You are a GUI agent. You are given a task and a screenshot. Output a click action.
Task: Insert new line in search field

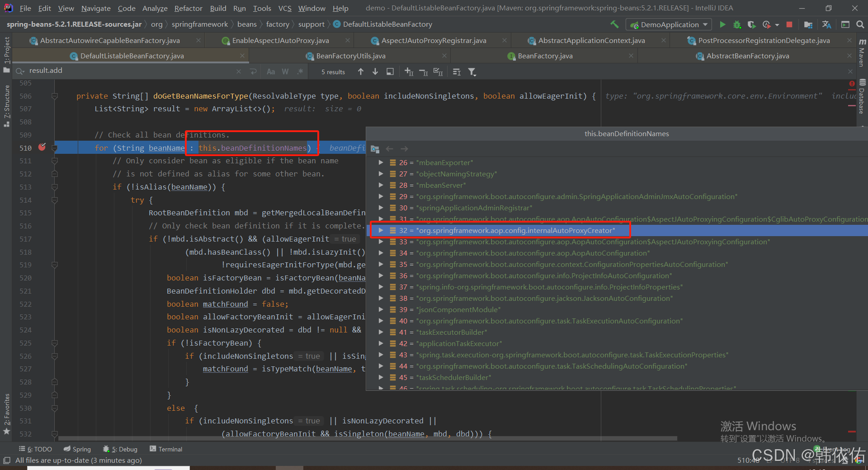point(253,71)
